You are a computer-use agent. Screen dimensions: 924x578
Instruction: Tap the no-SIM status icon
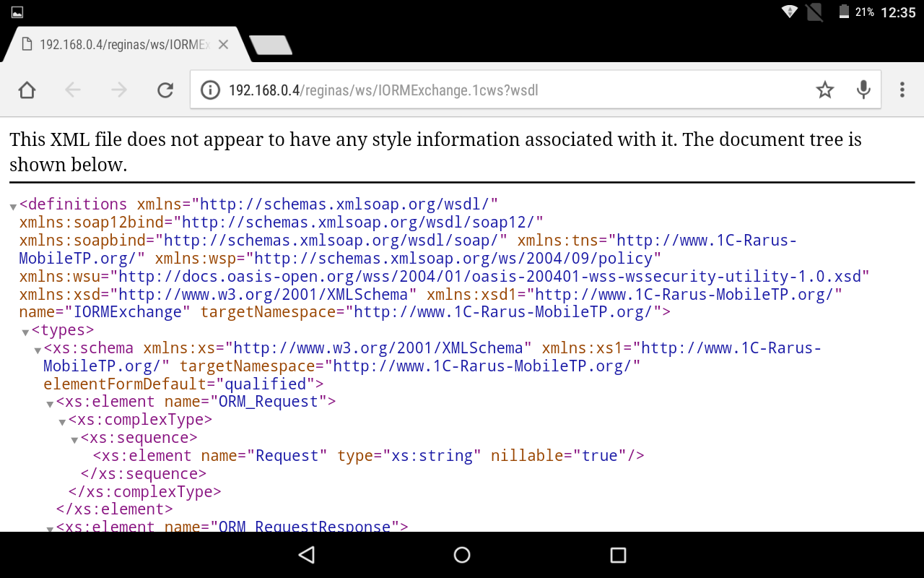(x=814, y=12)
